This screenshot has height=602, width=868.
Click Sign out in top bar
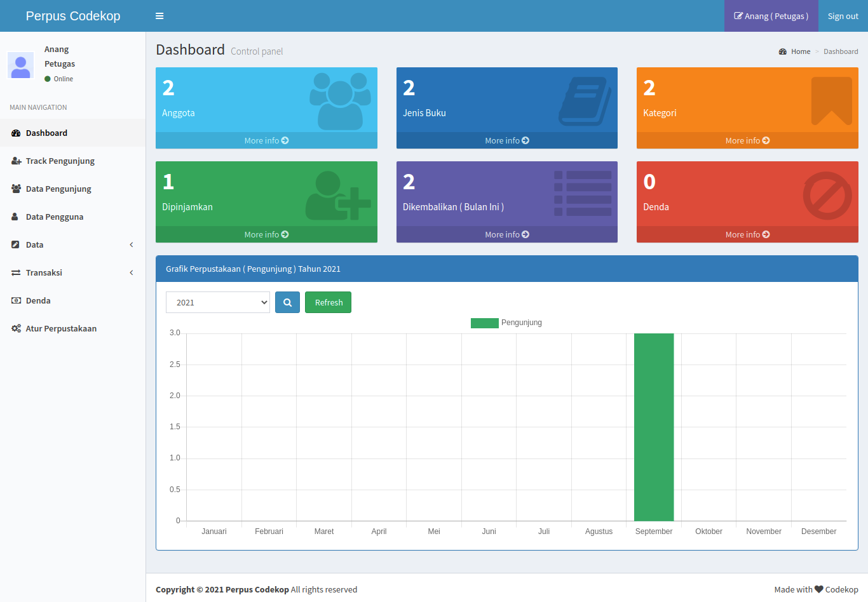click(843, 16)
